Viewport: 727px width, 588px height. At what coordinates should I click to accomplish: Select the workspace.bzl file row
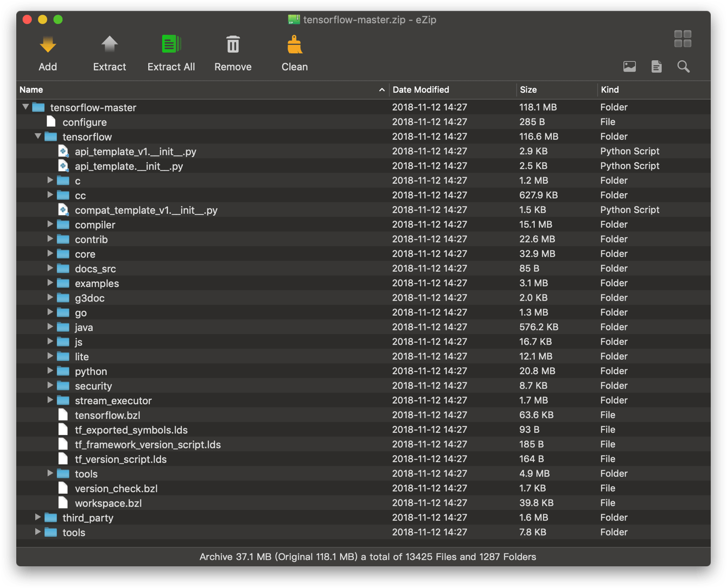[x=108, y=503]
